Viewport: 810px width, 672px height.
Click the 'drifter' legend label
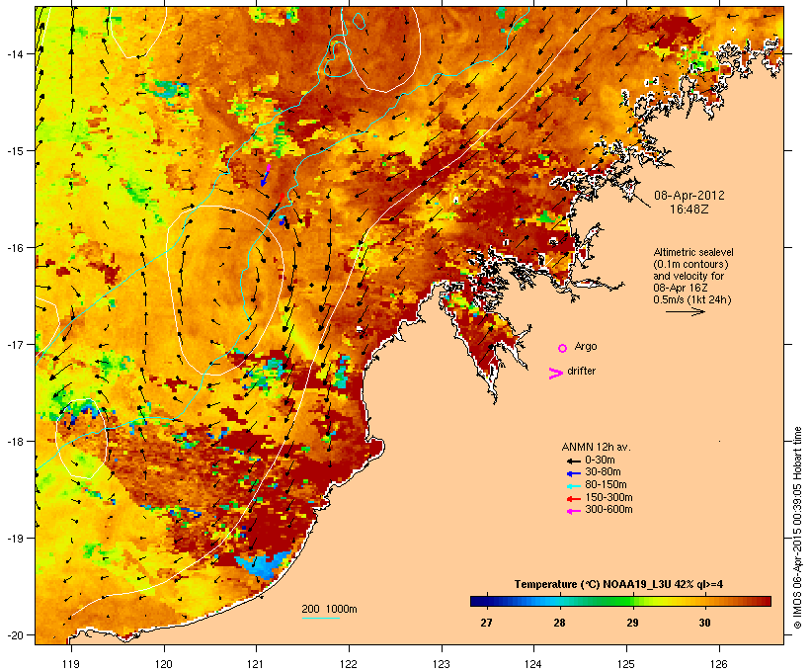(581, 371)
